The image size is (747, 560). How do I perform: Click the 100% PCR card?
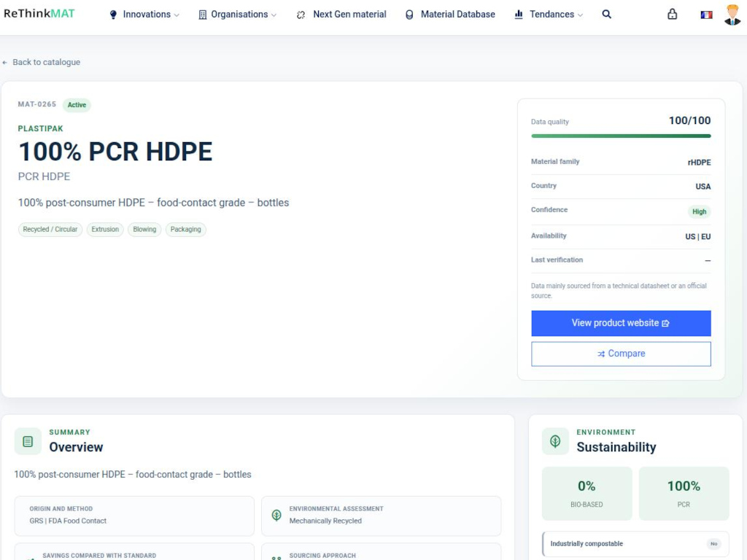point(684,494)
